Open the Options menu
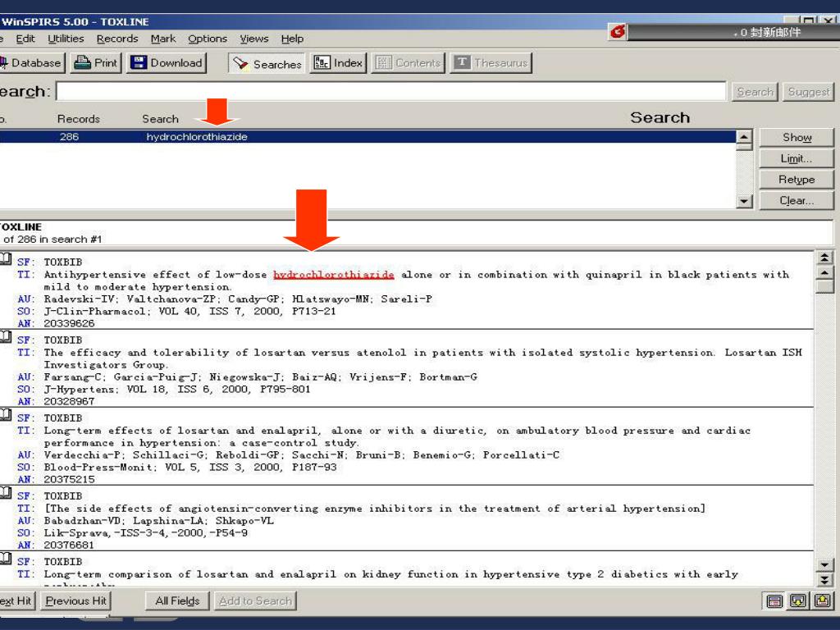The height and width of the screenshot is (630, 840). [x=208, y=39]
